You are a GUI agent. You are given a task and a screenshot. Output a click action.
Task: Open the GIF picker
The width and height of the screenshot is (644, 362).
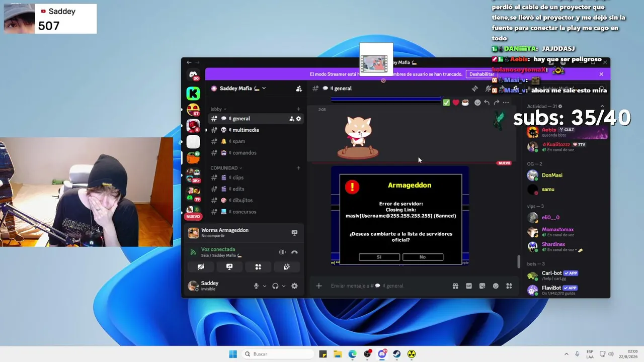(469, 286)
